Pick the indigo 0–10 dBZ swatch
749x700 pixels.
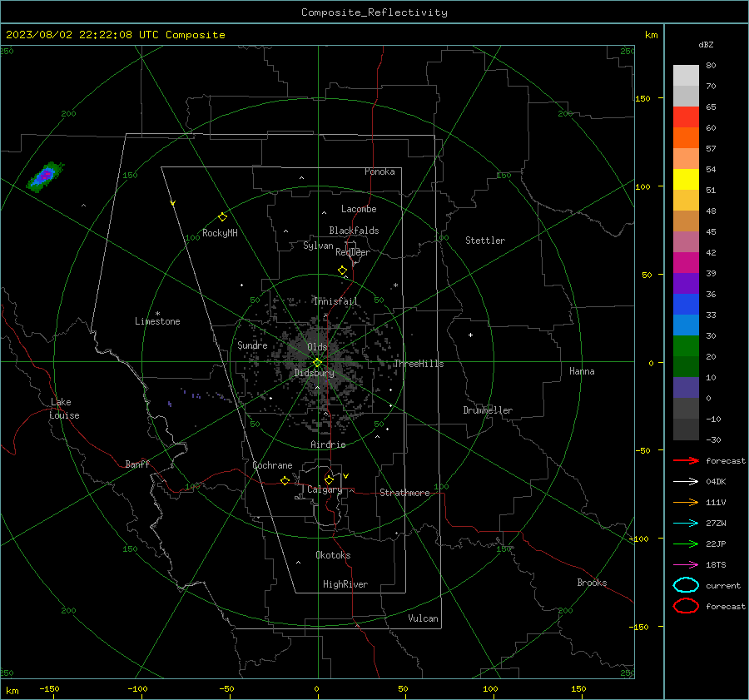tap(686, 388)
